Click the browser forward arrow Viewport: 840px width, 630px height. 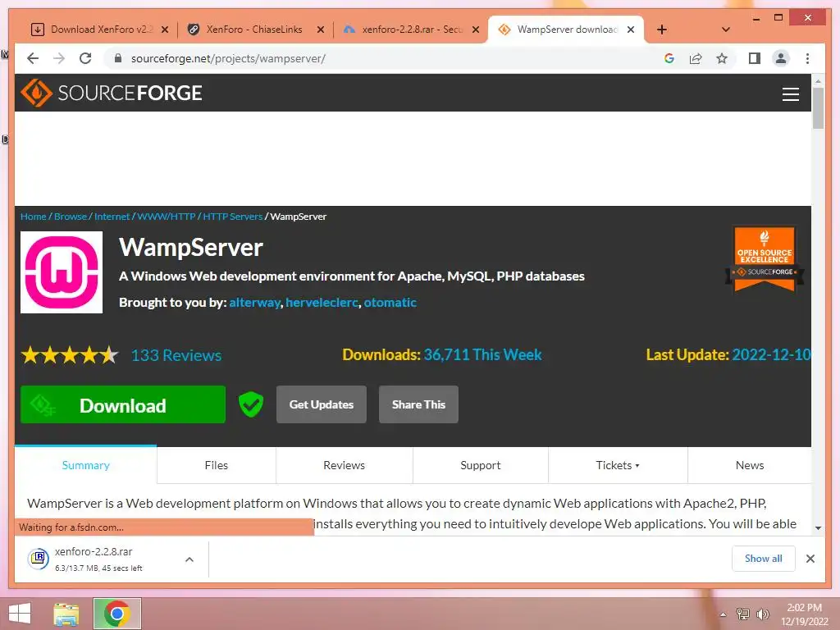pos(59,58)
